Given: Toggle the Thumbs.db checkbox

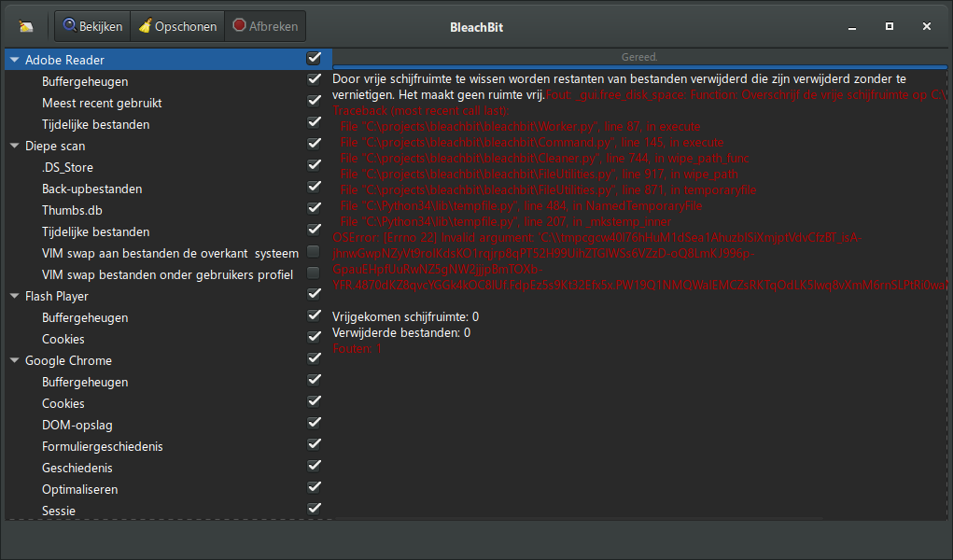Looking at the screenshot, I should coord(314,208).
